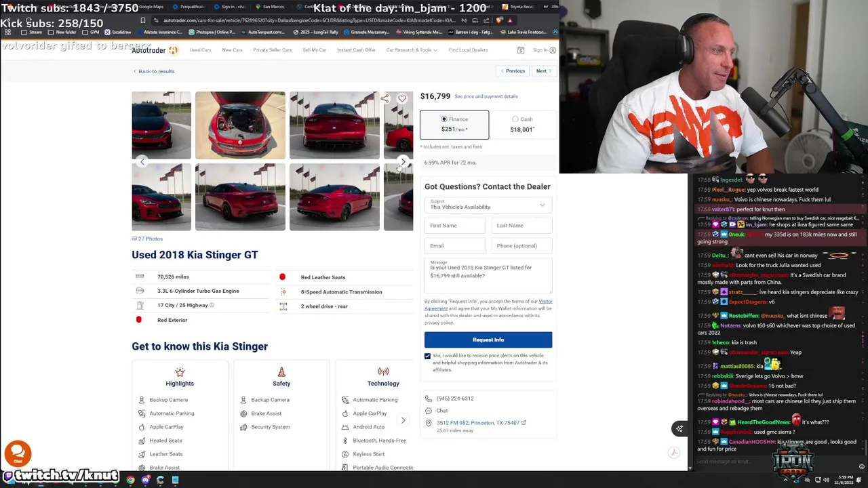
Task: Open the Allstate Insurance bookmark
Action: (x=160, y=32)
